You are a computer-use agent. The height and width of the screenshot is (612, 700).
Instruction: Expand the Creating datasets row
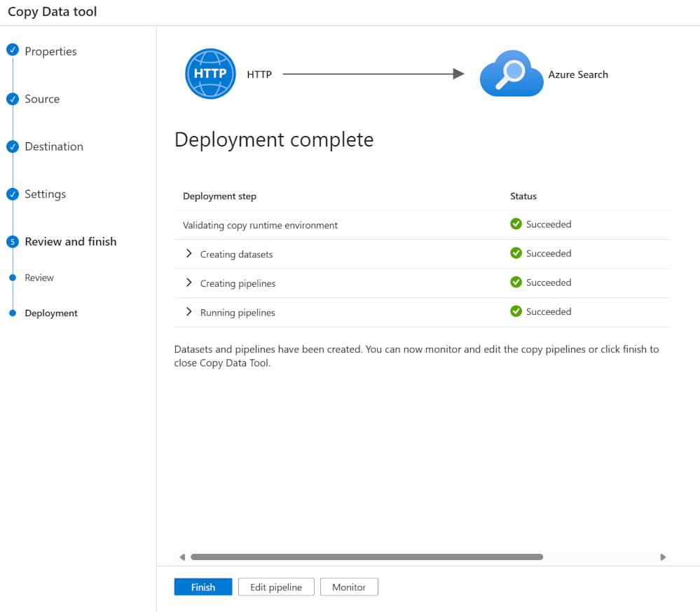(x=189, y=253)
